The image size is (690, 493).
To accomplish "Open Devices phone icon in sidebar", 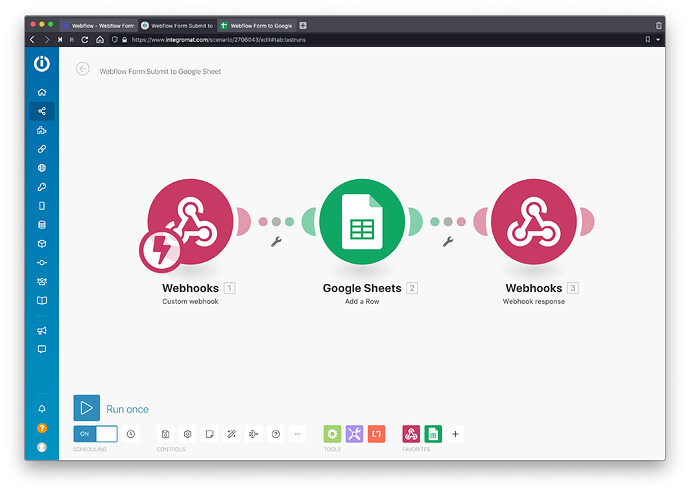I will pyautogui.click(x=42, y=206).
